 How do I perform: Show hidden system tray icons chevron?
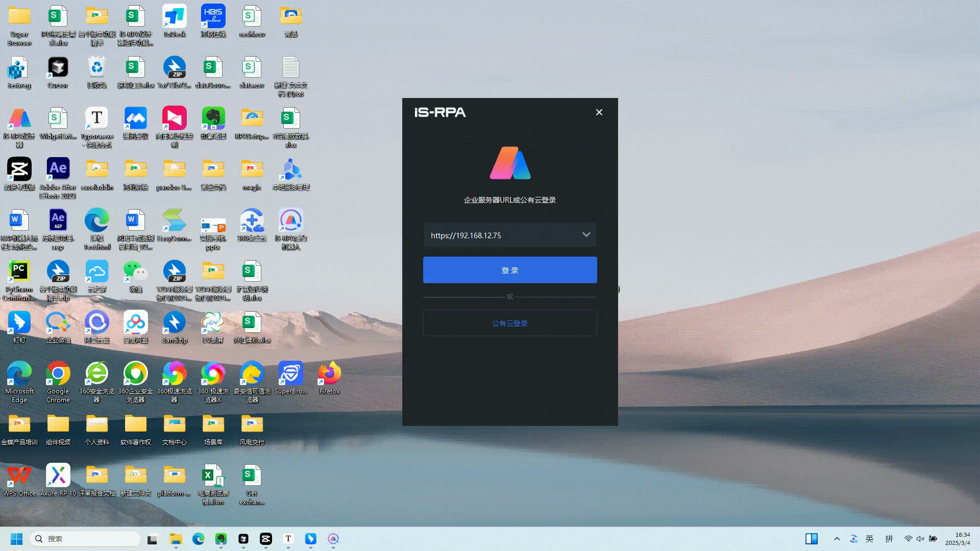[x=837, y=539]
